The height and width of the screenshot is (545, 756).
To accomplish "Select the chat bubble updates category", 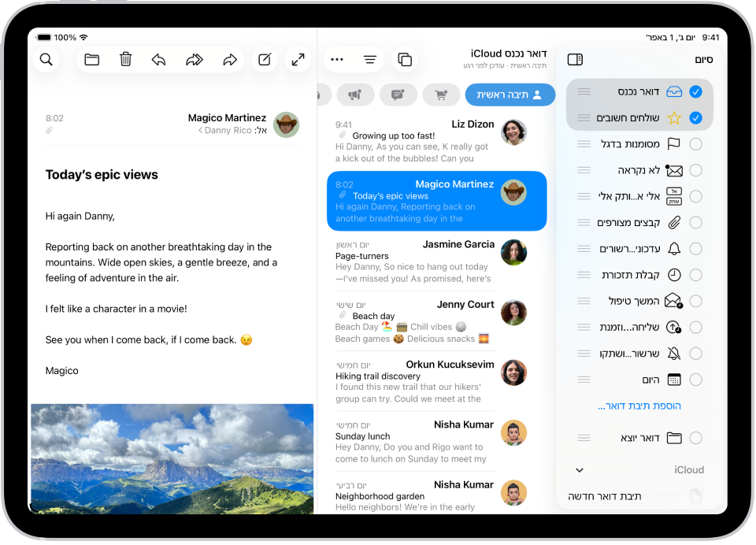I will (398, 95).
